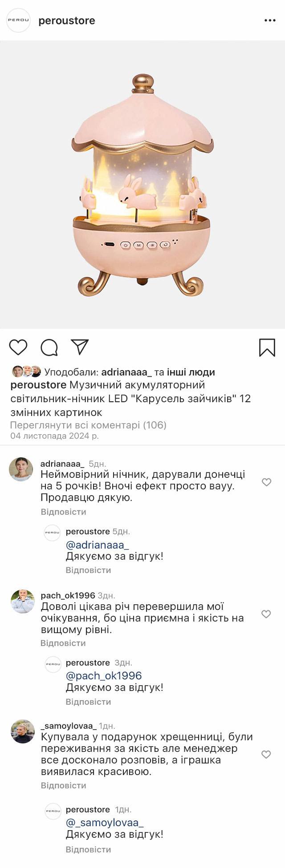
Task: Open pach_ok1996's avatar
Action: coord(22,601)
